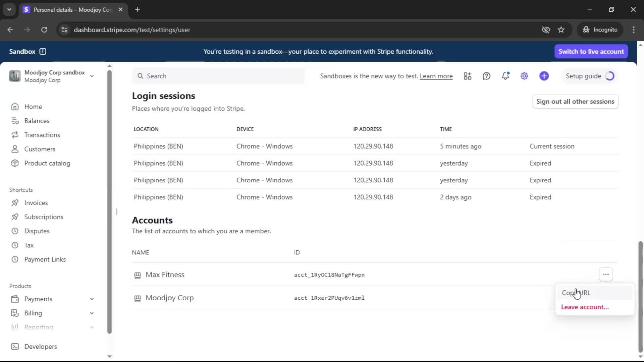Image resolution: width=644 pixels, height=362 pixels.
Task: Expand the Payments section chevron
Action: [92, 299]
